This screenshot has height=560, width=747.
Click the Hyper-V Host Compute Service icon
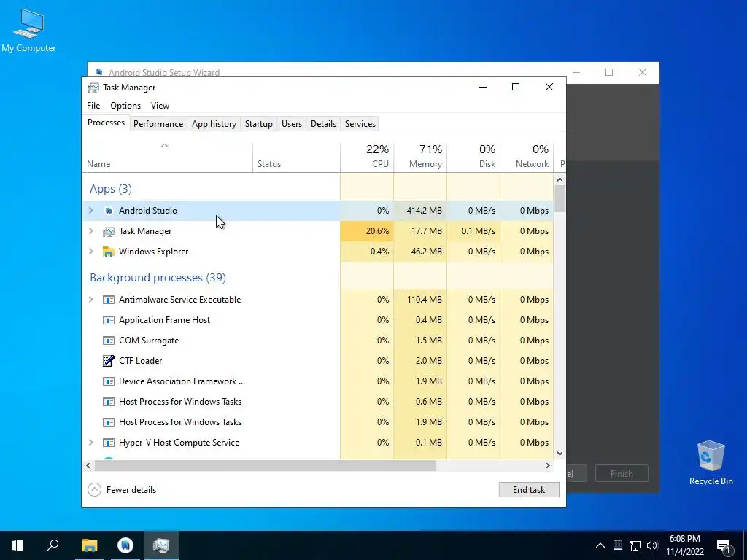[109, 443]
